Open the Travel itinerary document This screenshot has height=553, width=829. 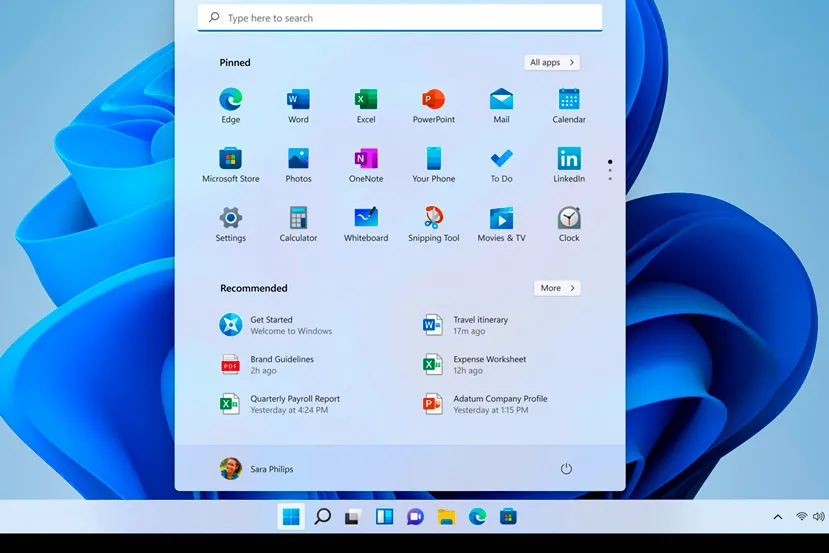coord(465,325)
